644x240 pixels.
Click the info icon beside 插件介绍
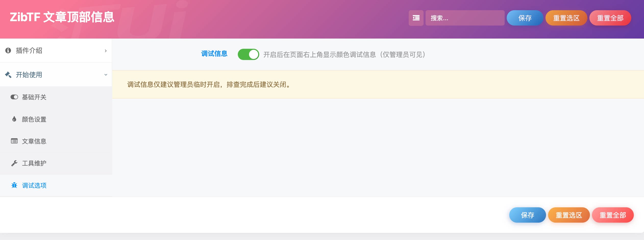(8, 51)
